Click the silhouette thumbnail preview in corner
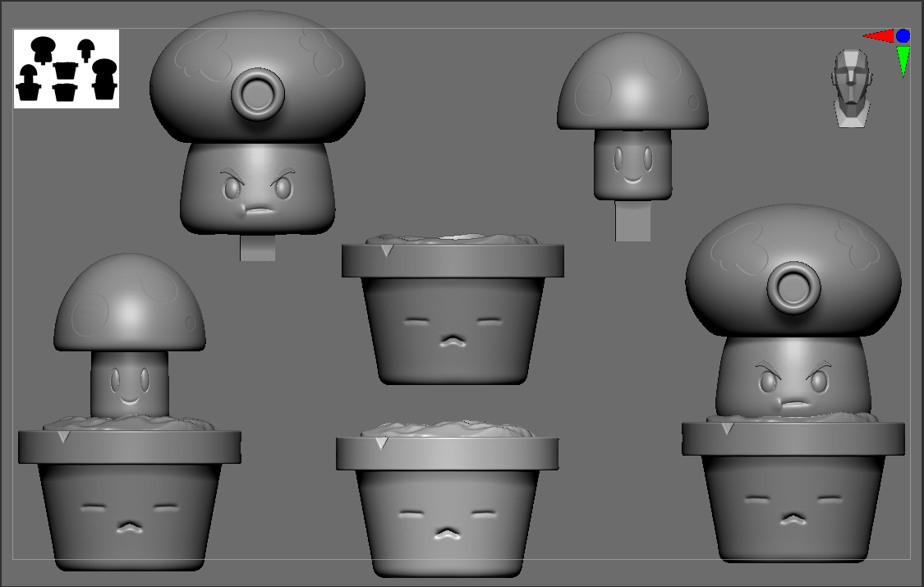Viewport: 924px width, 587px height. [67, 69]
